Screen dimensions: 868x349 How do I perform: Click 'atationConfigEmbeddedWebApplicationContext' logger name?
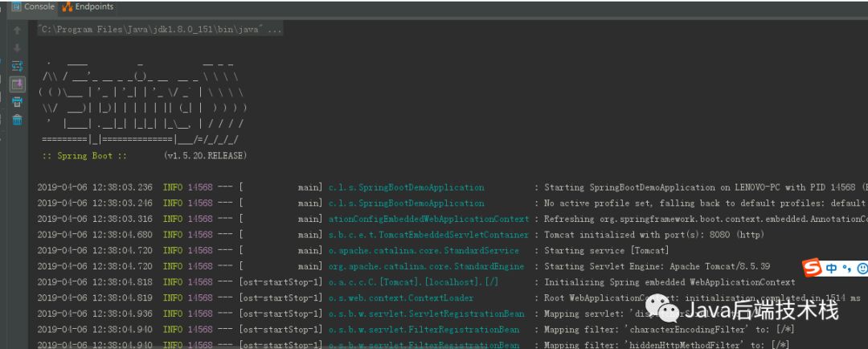click(428, 219)
